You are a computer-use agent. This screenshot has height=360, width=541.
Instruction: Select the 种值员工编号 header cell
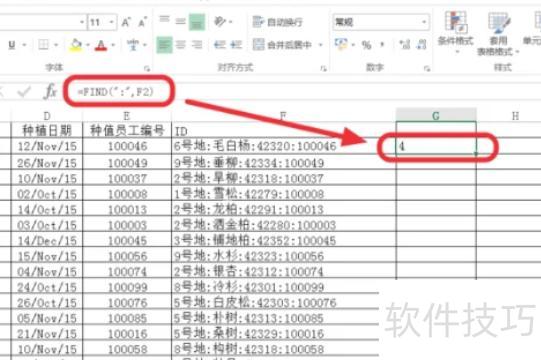pyautogui.click(x=127, y=130)
